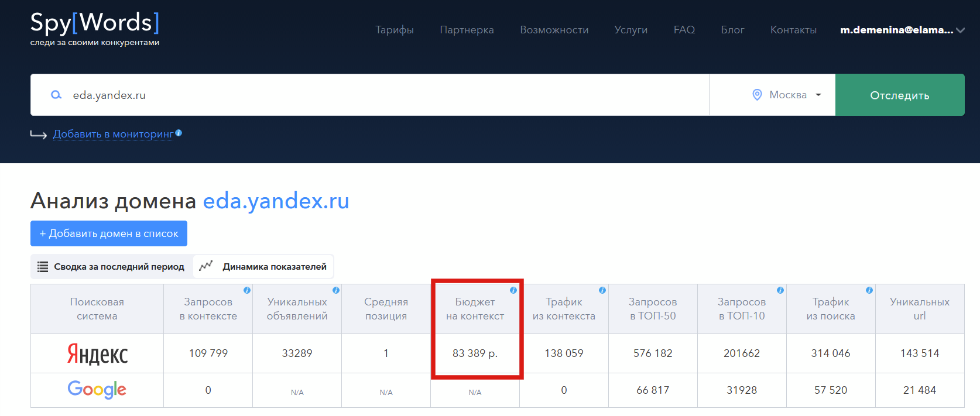Switch to Динамика показателей tab

coord(263,267)
